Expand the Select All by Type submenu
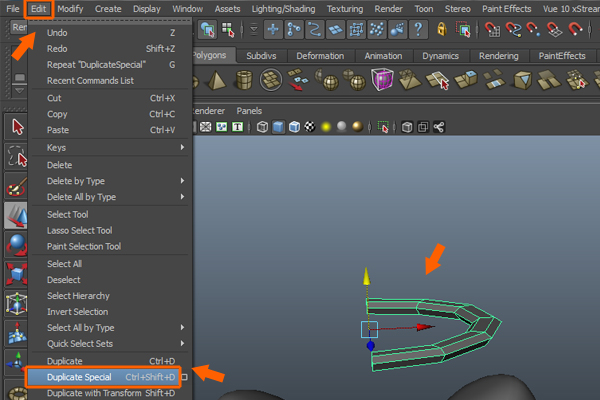This screenshot has width=600, height=400. point(110,328)
